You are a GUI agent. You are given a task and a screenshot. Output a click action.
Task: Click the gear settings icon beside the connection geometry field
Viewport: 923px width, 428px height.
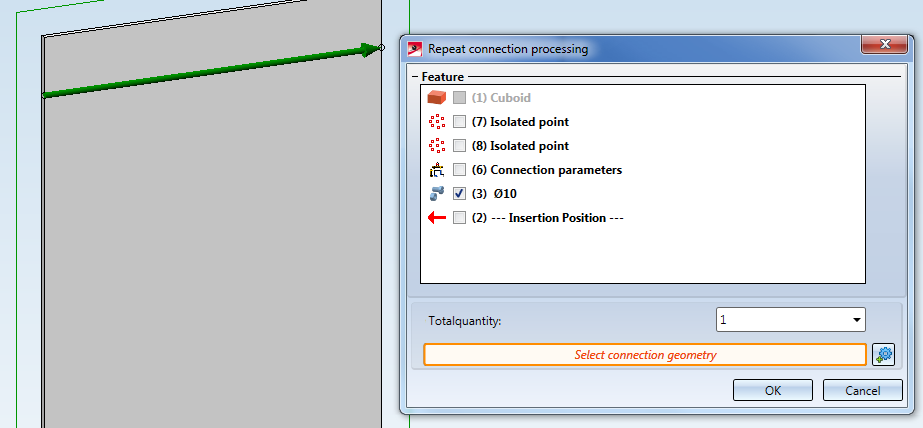pyautogui.click(x=884, y=354)
